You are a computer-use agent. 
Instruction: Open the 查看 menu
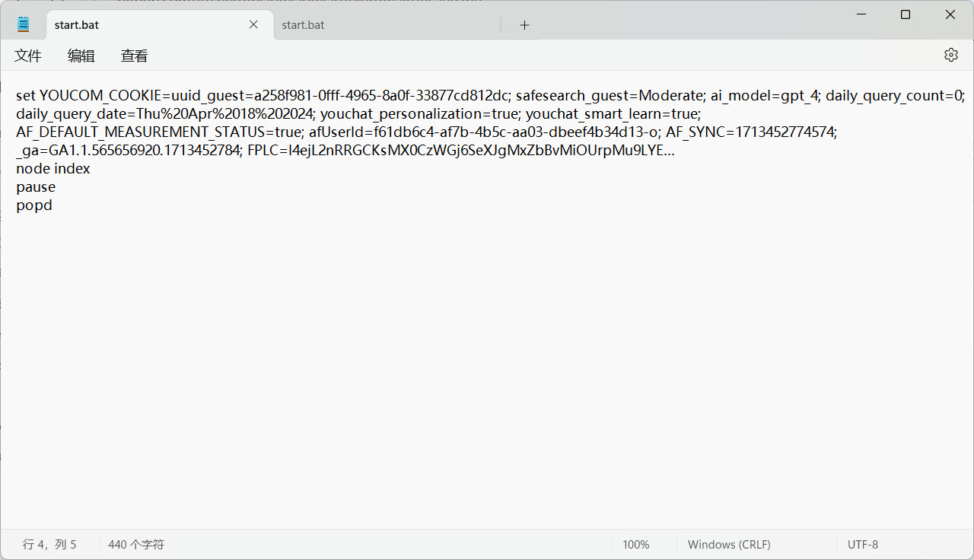click(x=135, y=56)
